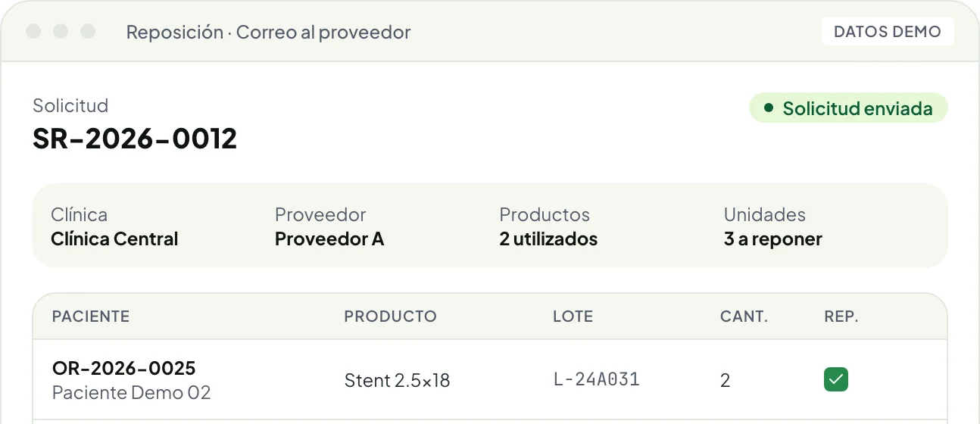Click the Solicitud enviada status pill
The image size is (980, 424).
click(848, 108)
